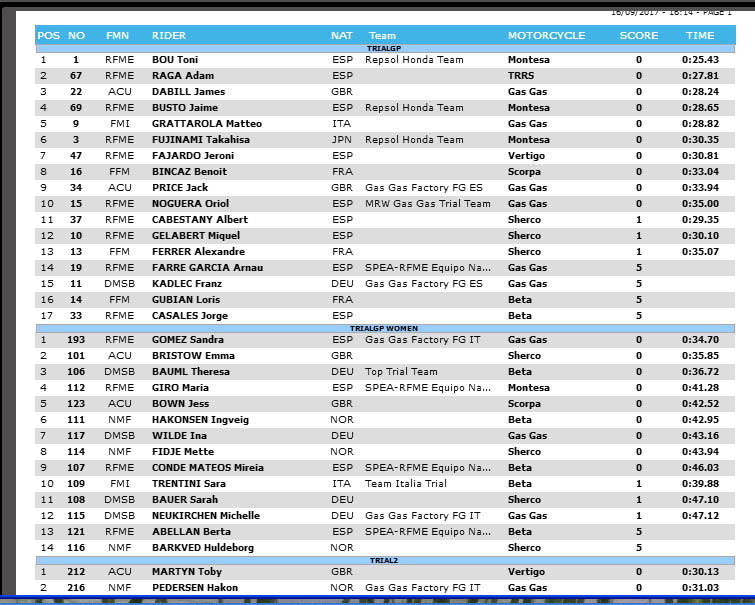The image size is (755, 605).
Task: Click Repsol Honda Team in BOU Toni's row
Action: tap(414, 60)
